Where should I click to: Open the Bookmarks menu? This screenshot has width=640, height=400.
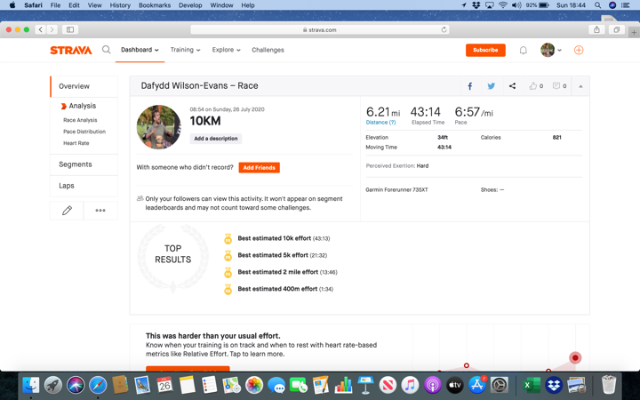(155, 5)
